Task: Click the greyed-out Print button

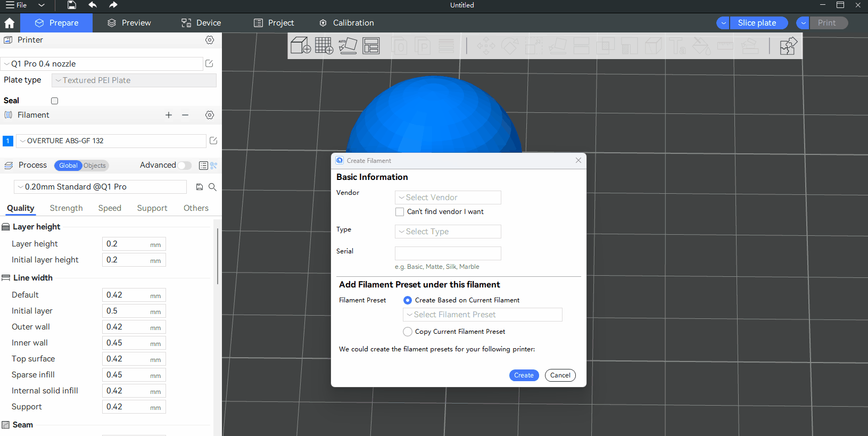Action: point(829,23)
